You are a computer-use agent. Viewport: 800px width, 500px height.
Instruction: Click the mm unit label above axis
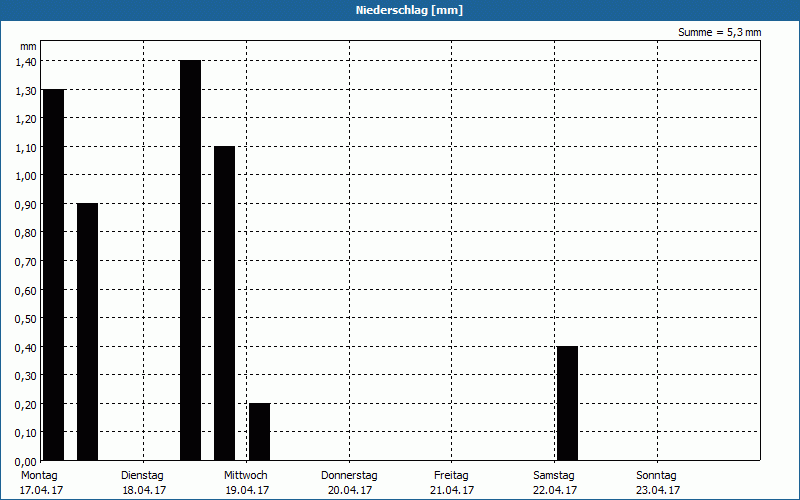click(28, 46)
